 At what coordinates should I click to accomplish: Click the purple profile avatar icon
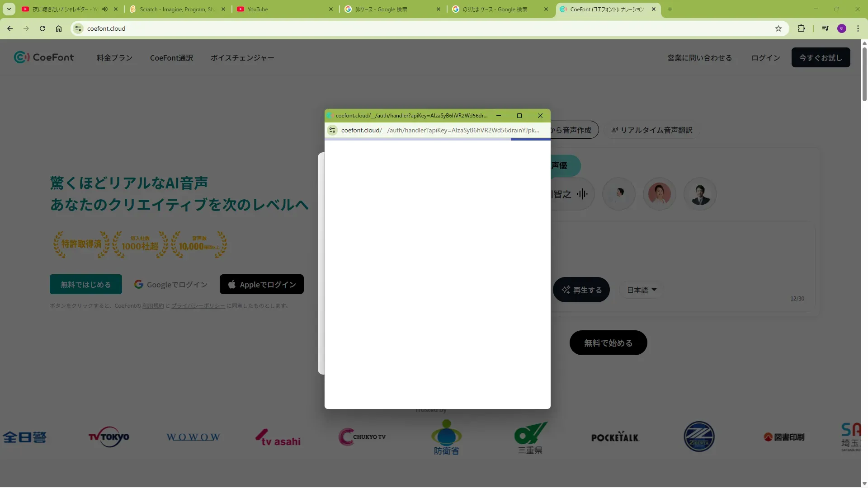(841, 28)
